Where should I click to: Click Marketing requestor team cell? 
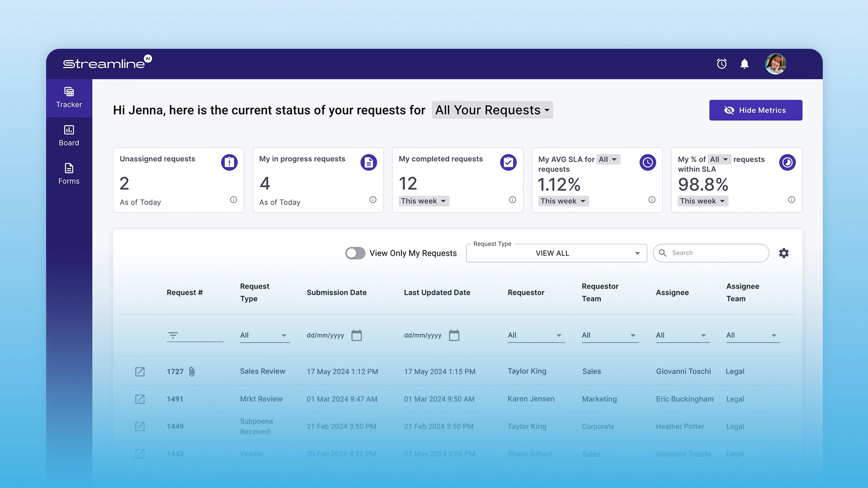tap(599, 399)
